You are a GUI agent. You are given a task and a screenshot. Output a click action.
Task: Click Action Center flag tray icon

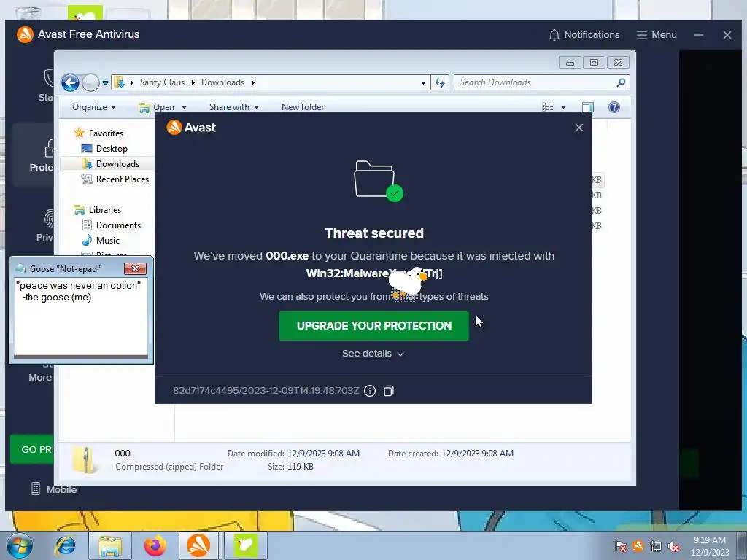(x=620, y=546)
